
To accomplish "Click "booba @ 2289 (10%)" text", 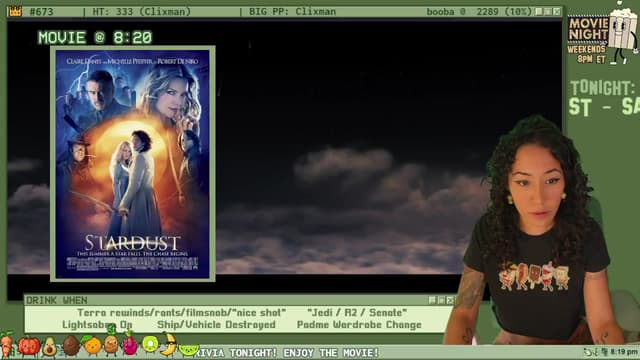I will pyautogui.click(x=479, y=12).
